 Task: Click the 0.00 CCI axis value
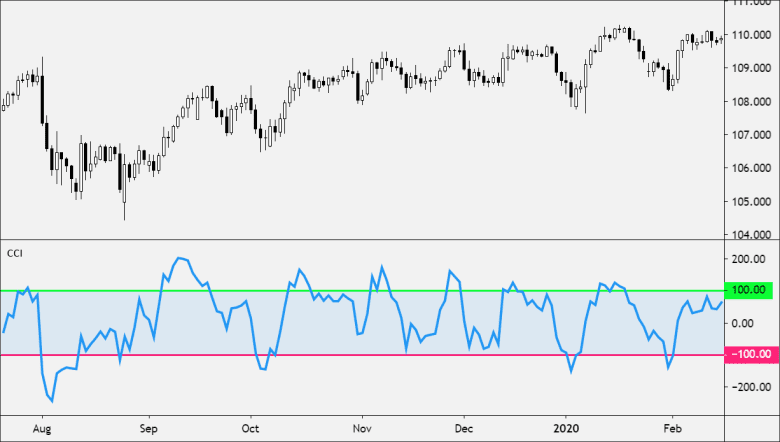click(x=753, y=323)
